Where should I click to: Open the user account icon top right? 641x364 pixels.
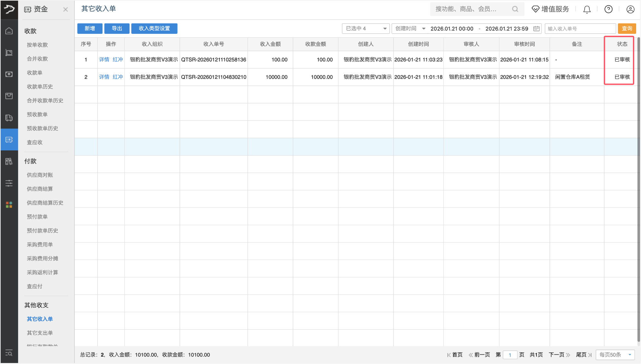tap(631, 9)
